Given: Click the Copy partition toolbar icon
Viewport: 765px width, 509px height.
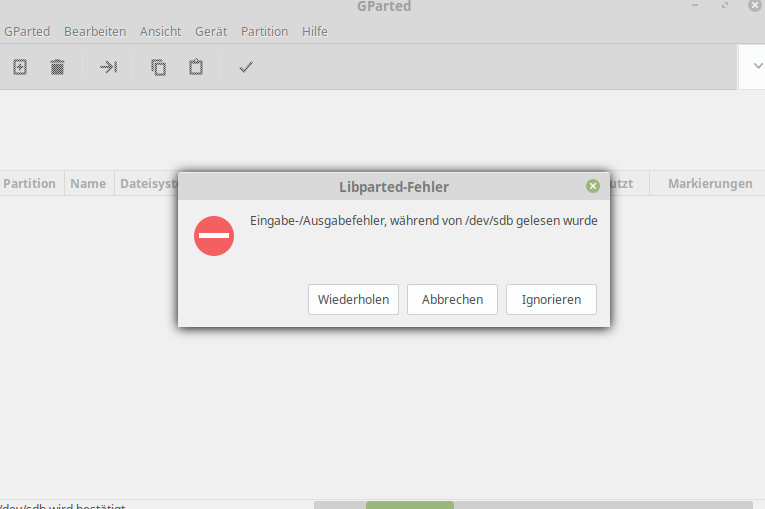Looking at the screenshot, I should point(158,67).
